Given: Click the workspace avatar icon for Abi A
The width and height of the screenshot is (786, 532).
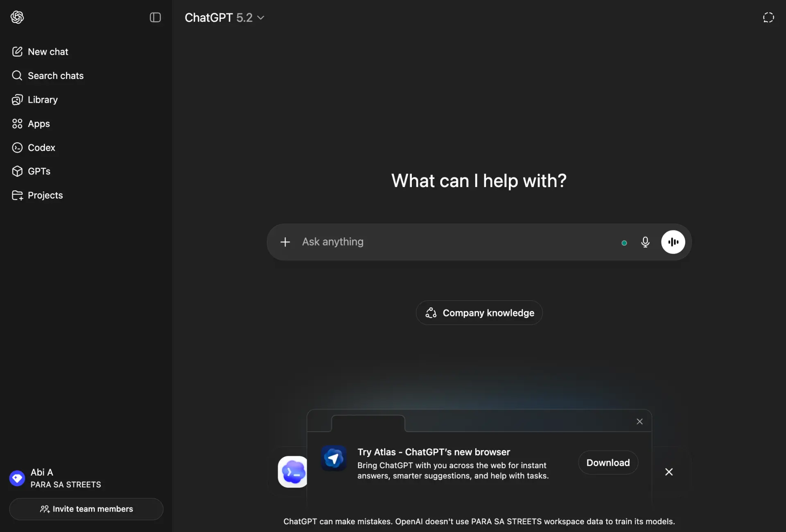Looking at the screenshot, I should [x=17, y=478].
